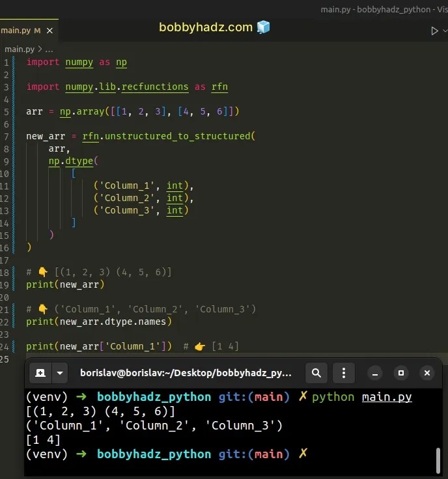The image size is (448, 479).
Task: Minimize the terminal window
Action: click(375, 373)
